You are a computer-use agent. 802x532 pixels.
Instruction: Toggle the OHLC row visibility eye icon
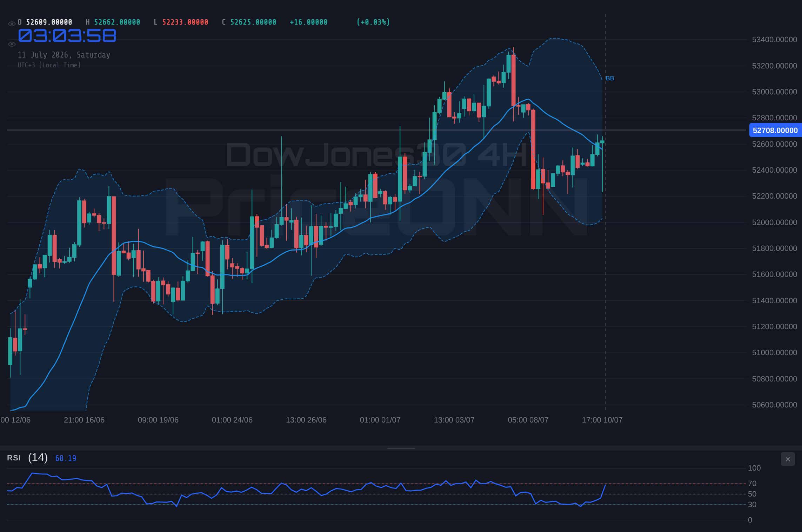point(12,24)
